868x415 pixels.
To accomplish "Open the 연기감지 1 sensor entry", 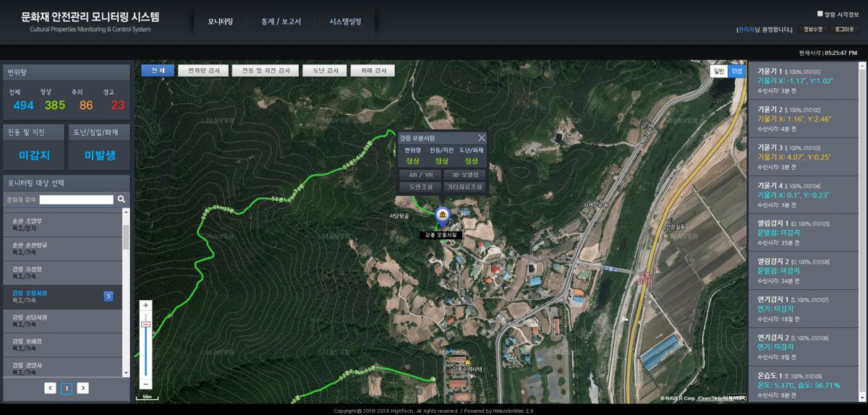I will tap(803, 309).
